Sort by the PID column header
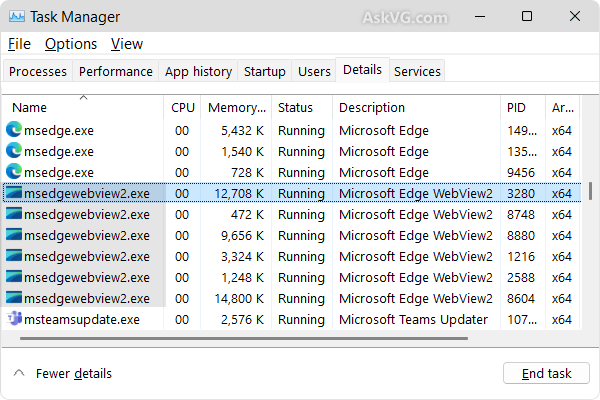The height and width of the screenshot is (400, 600). 523,108
